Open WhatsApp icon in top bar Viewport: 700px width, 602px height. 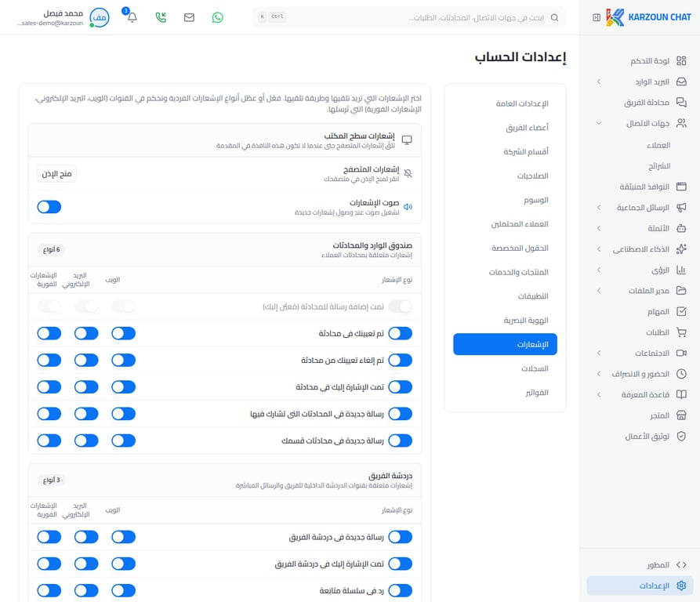(217, 17)
